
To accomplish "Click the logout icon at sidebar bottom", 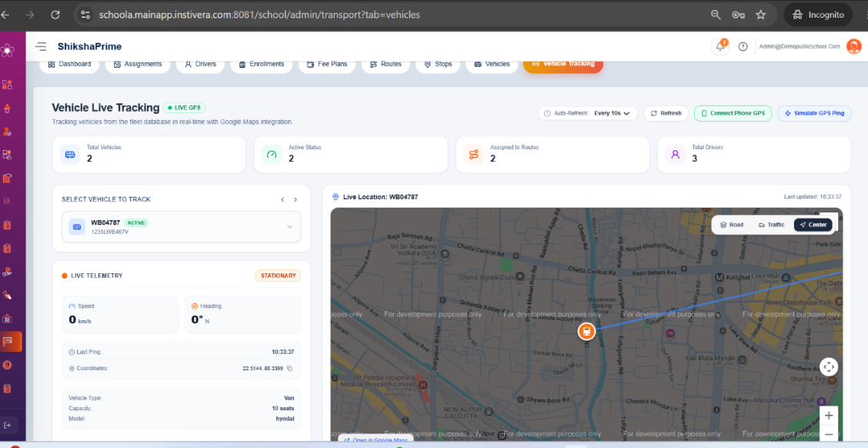I will click(x=7, y=426).
